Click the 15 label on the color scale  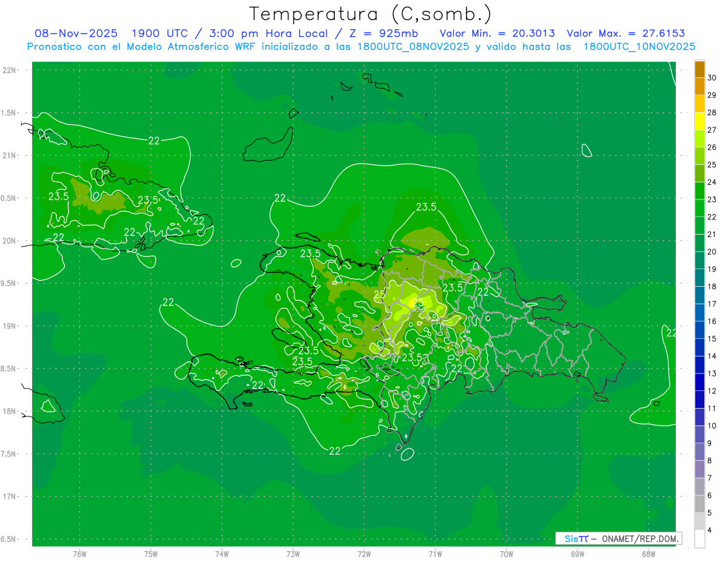pyautogui.click(x=712, y=339)
